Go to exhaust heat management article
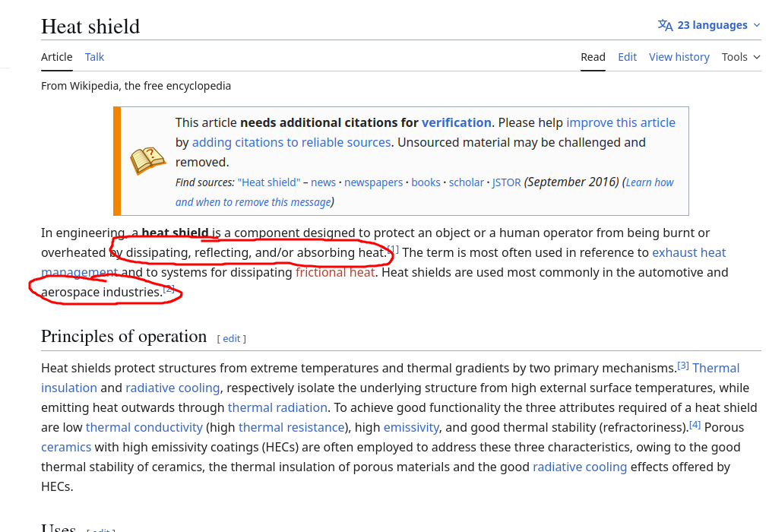Image resolution: width=769 pixels, height=532 pixels. (688, 252)
